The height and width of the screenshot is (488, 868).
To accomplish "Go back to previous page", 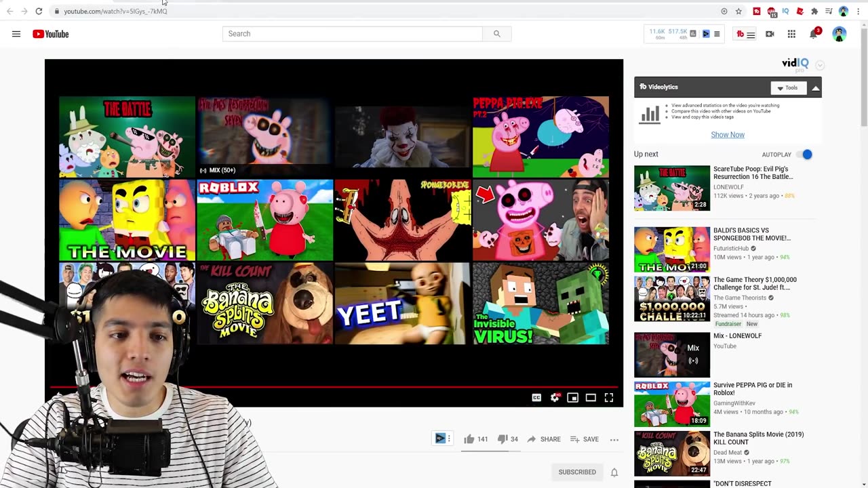I will pos(9,12).
